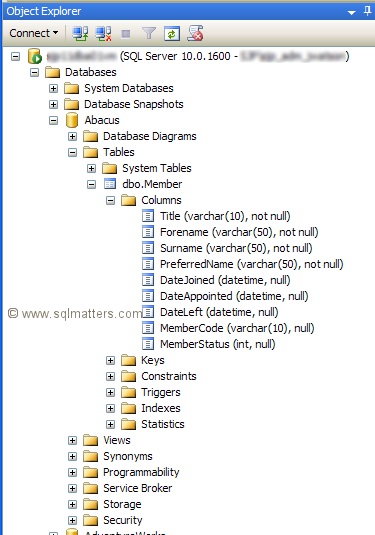Click the Filter funnel icon
This screenshot has height=535, width=375.
click(149, 33)
